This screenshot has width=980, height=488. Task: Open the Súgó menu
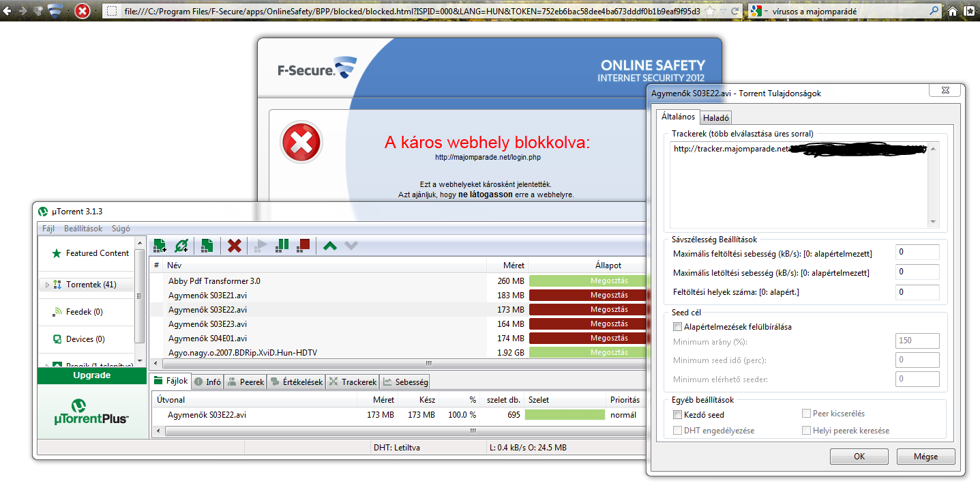[119, 229]
